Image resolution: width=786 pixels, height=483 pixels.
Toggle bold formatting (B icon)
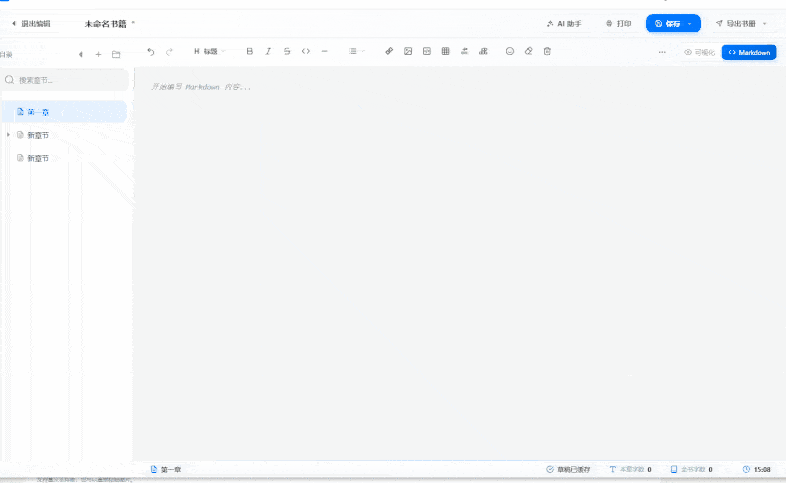(x=250, y=51)
